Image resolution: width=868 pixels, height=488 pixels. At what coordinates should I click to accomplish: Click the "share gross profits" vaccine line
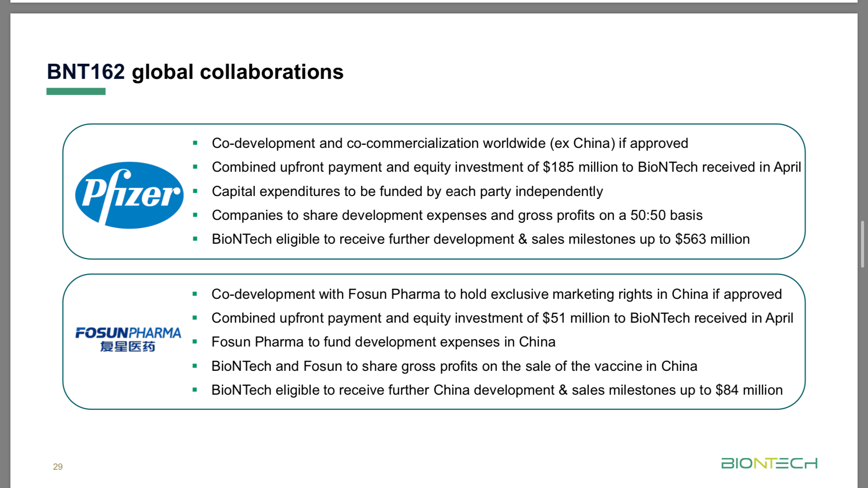click(454, 366)
